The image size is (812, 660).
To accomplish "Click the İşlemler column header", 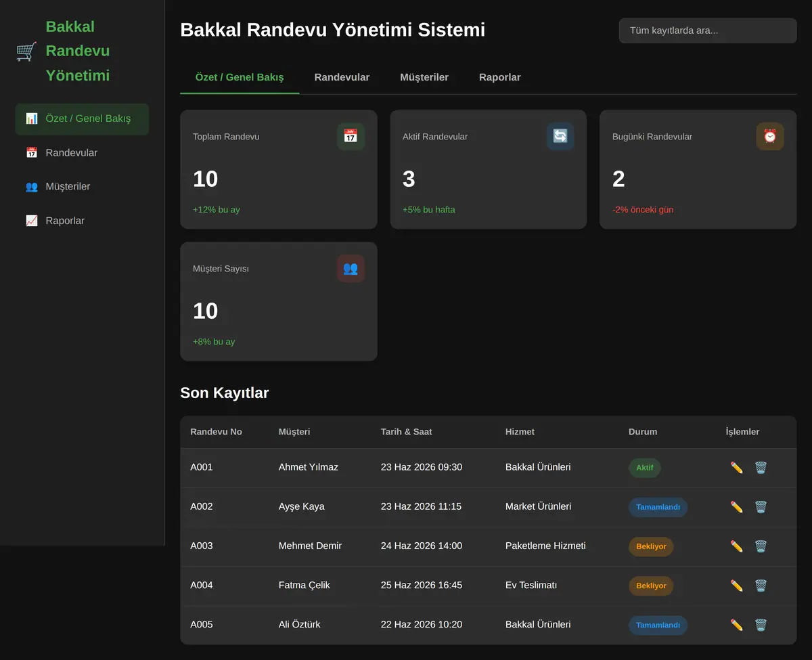I will click(742, 432).
